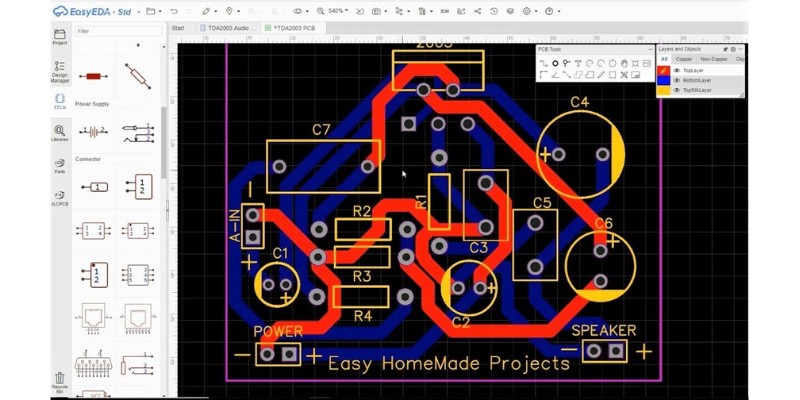Open Layers and Objects panel settings gear

(x=733, y=49)
